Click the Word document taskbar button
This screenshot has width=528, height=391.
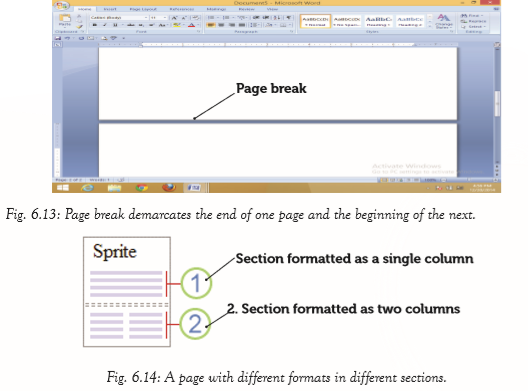(194, 188)
